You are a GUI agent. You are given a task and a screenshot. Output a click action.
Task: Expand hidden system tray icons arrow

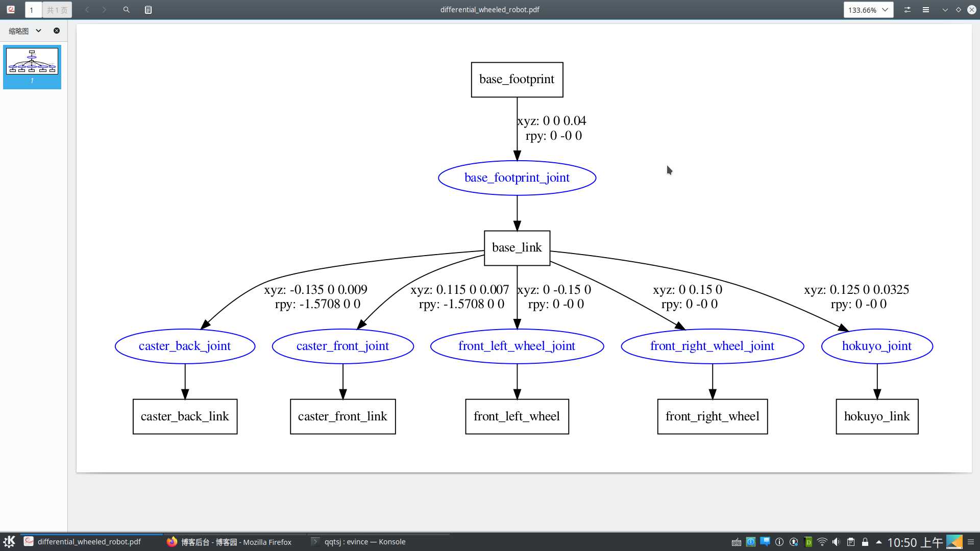coord(879,542)
